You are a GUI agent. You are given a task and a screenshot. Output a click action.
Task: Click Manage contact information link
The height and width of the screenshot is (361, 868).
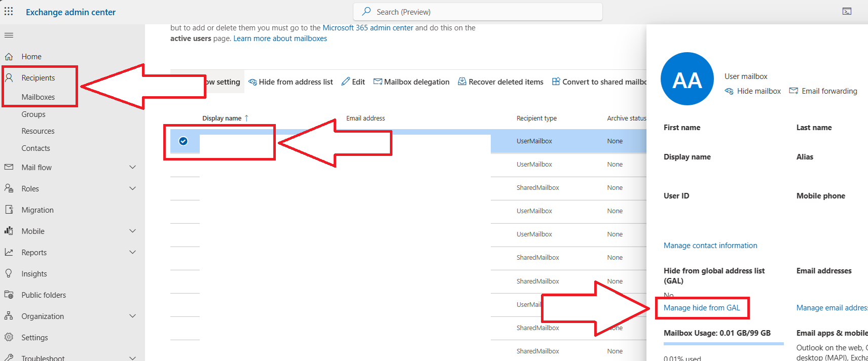coord(710,246)
